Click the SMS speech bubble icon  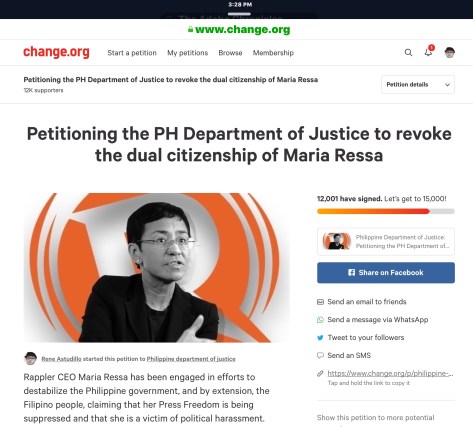tap(320, 355)
